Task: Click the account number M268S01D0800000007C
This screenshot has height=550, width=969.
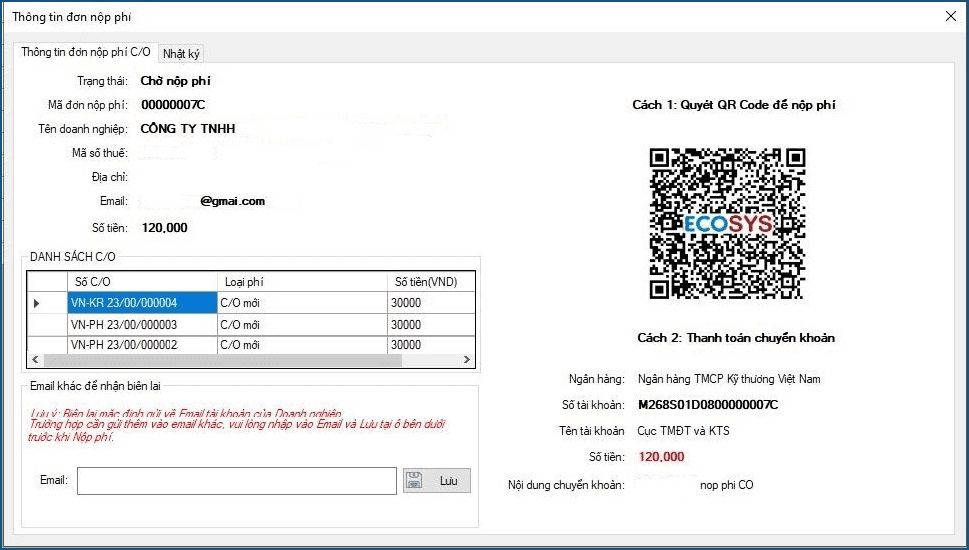Action: (x=708, y=405)
